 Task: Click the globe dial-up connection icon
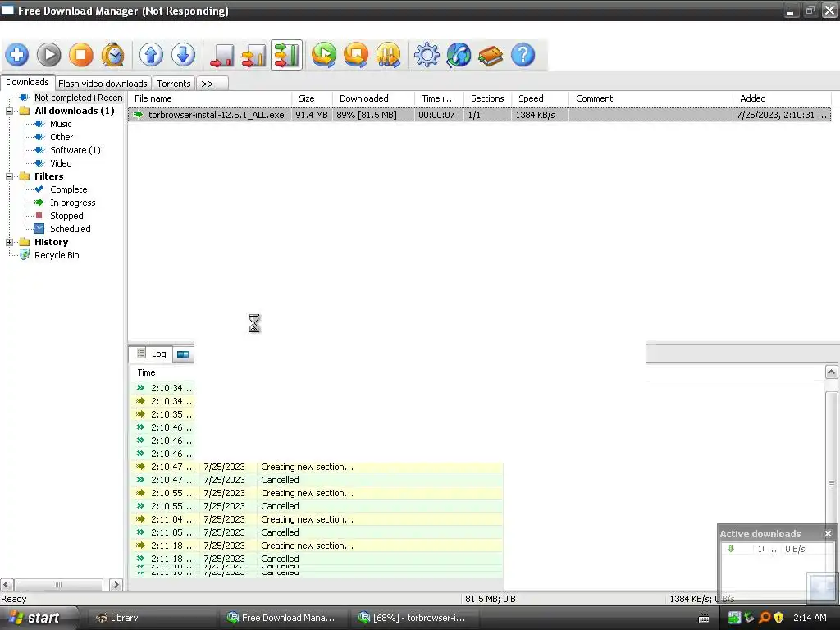pyautogui.click(x=459, y=55)
